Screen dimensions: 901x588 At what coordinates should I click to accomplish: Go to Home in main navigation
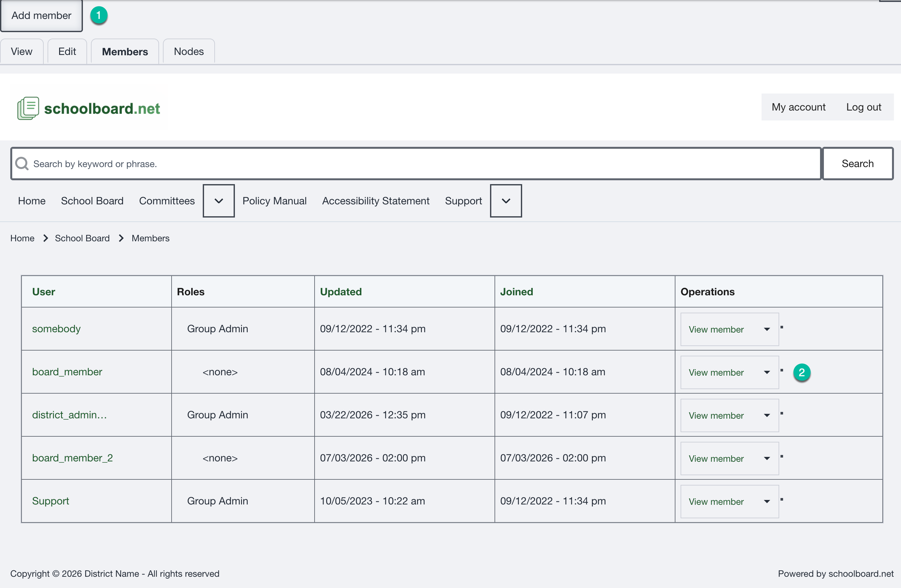tap(32, 201)
